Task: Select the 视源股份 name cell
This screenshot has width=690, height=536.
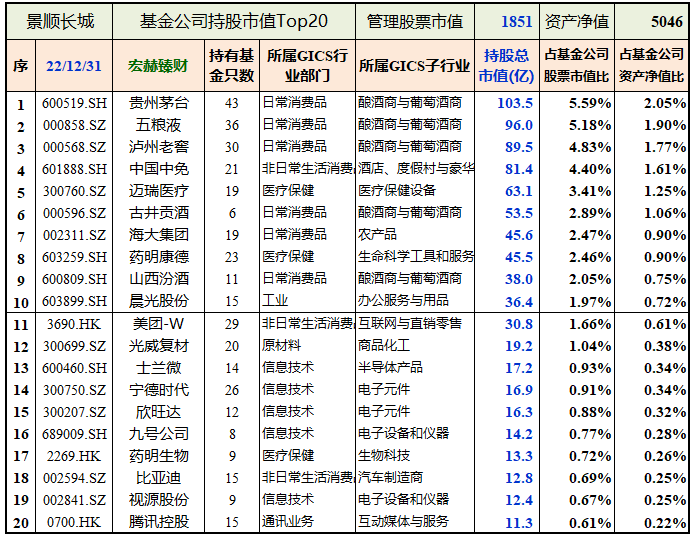Action: tap(158, 500)
